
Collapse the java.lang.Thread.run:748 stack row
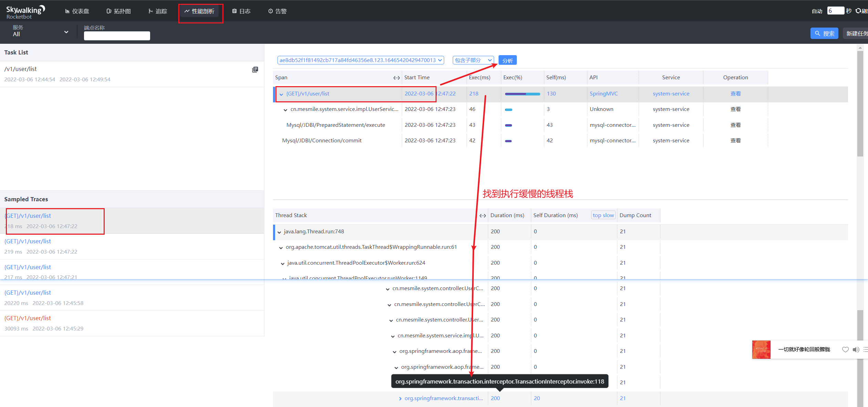click(279, 232)
